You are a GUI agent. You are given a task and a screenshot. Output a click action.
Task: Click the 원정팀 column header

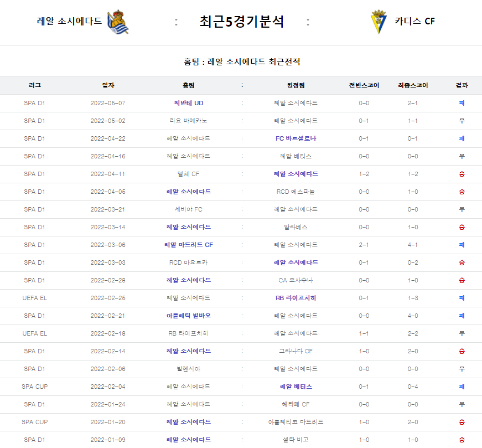click(296, 85)
